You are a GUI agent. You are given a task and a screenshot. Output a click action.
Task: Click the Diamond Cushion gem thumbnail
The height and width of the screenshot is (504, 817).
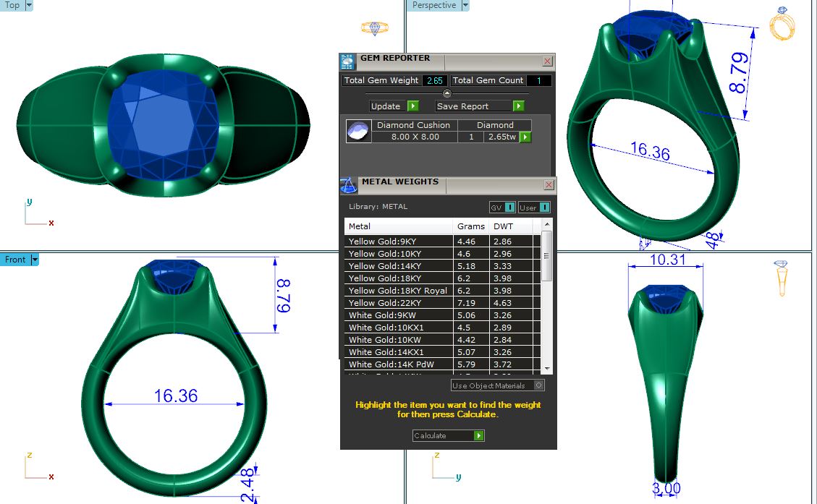pos(358,131)
